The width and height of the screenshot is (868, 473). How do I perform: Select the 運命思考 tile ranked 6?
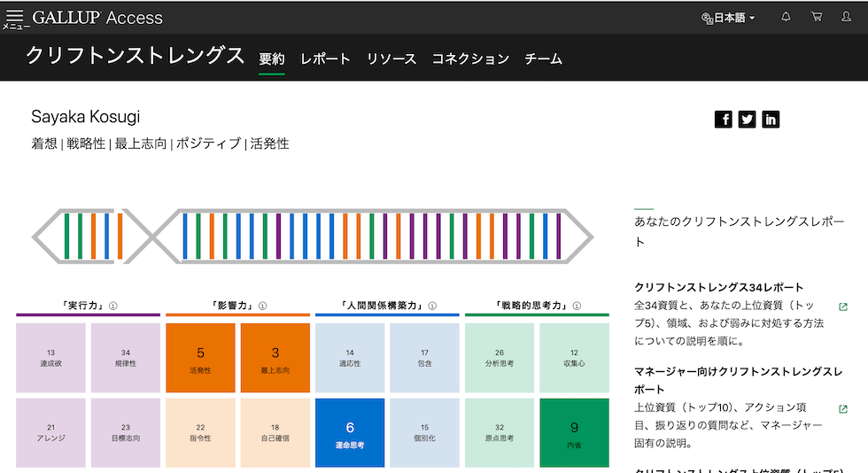(x=350, y=432)
